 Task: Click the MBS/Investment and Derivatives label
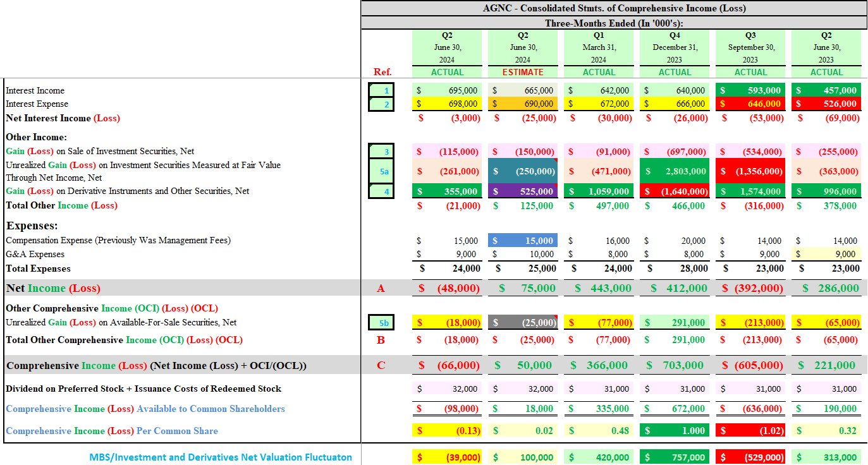tap(221, 457)
